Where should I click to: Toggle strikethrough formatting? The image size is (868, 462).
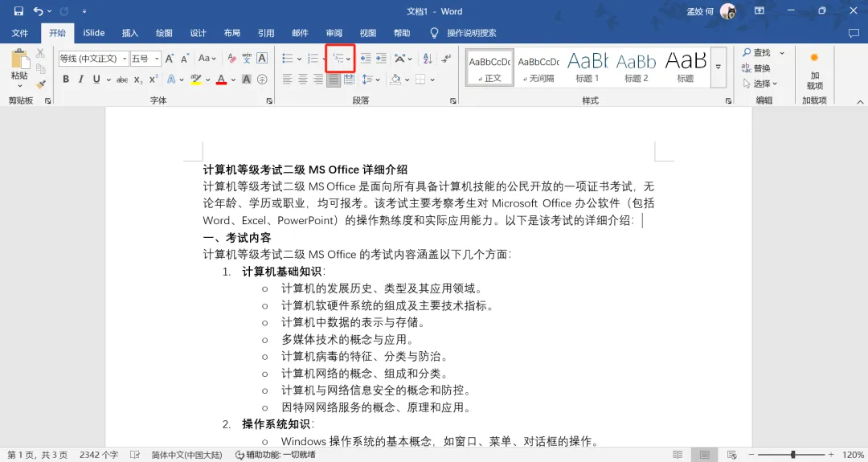tap(122, 80)
